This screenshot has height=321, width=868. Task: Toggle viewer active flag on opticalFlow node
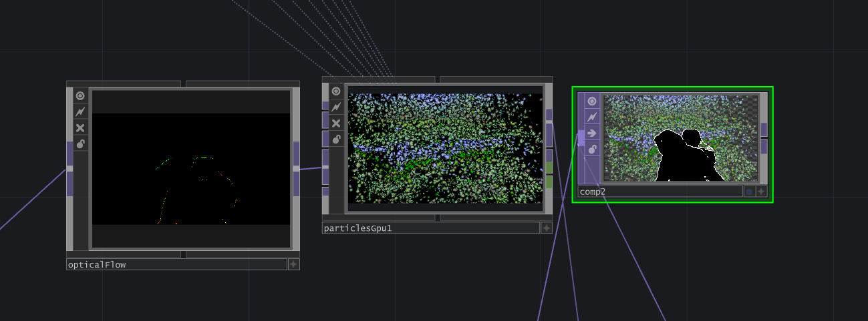(x=80, y=96)
